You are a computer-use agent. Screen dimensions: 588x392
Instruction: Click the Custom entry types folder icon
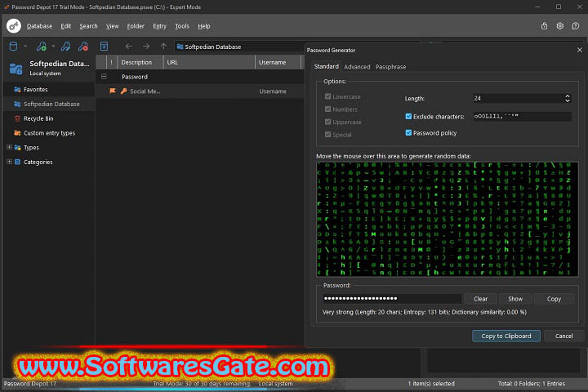tap(17, 133)
